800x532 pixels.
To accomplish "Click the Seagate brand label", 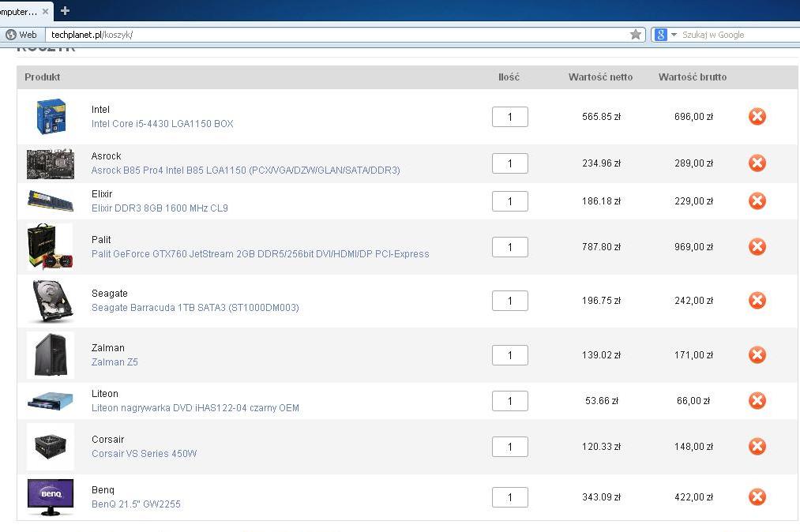I will pos(109,294).
